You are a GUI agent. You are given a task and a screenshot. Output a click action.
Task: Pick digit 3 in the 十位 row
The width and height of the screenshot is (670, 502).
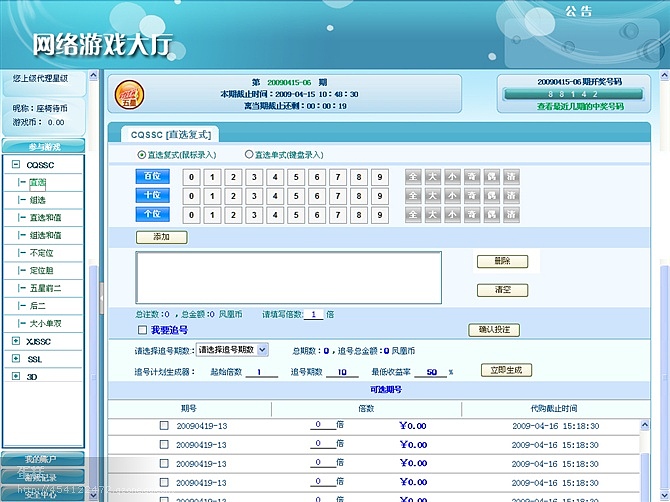click(254, 196)
